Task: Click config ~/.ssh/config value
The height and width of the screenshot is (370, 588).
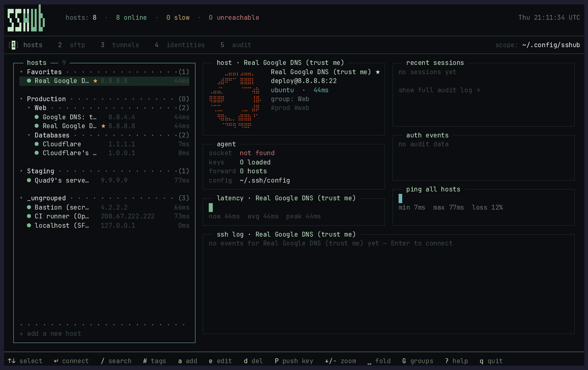Action: coord(265,181)
